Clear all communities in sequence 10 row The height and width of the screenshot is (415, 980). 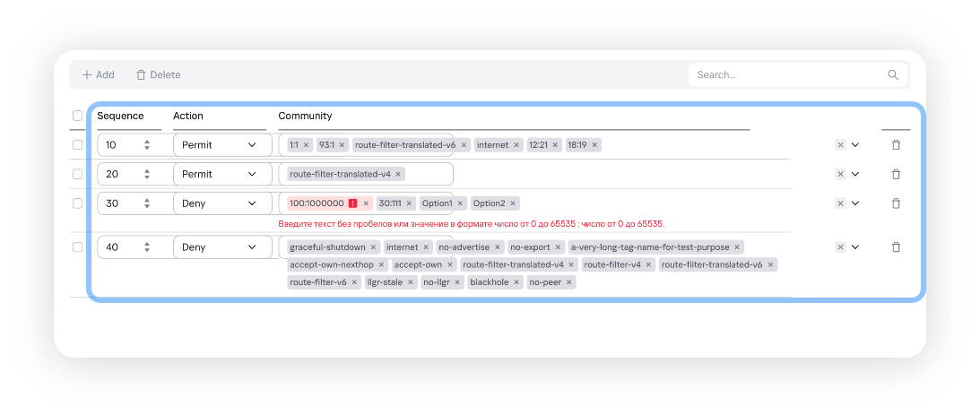point(840,145)
